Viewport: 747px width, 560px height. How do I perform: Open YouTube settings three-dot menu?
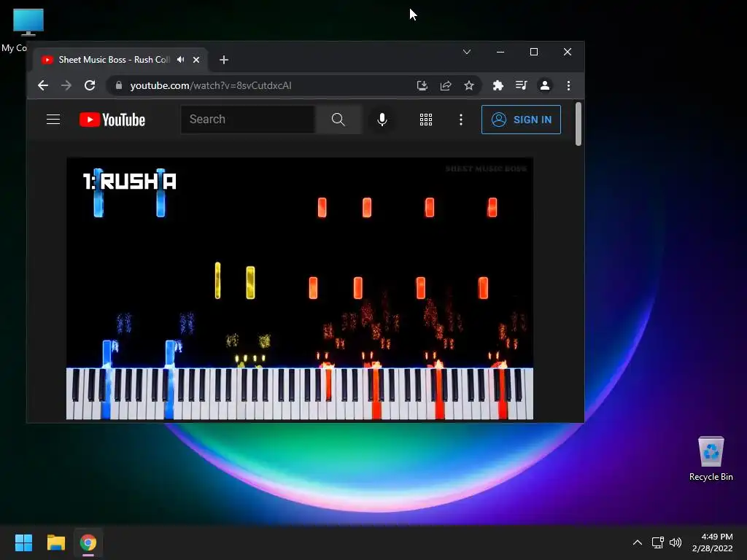point(461,120)
